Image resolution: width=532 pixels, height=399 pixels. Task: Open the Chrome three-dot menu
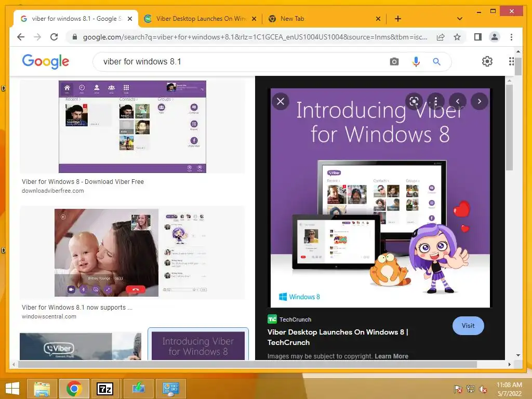(x=511, y=37)
